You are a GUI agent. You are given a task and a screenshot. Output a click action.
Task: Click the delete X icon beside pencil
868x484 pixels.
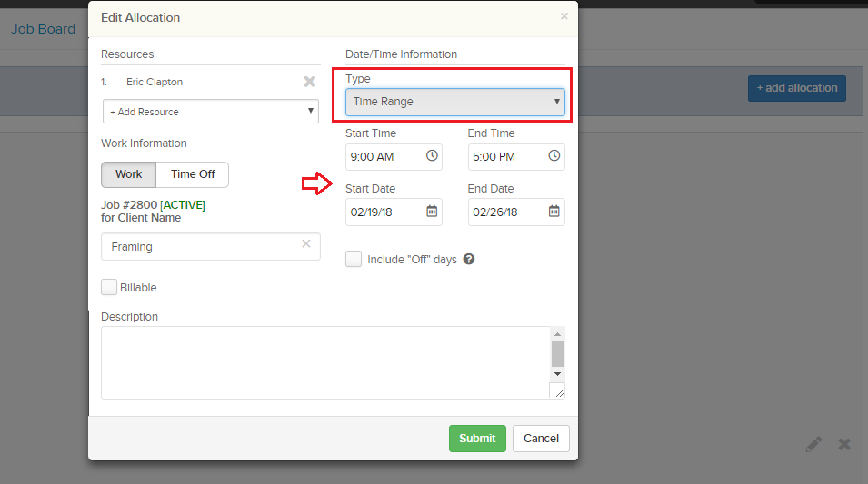coord(844,444)
